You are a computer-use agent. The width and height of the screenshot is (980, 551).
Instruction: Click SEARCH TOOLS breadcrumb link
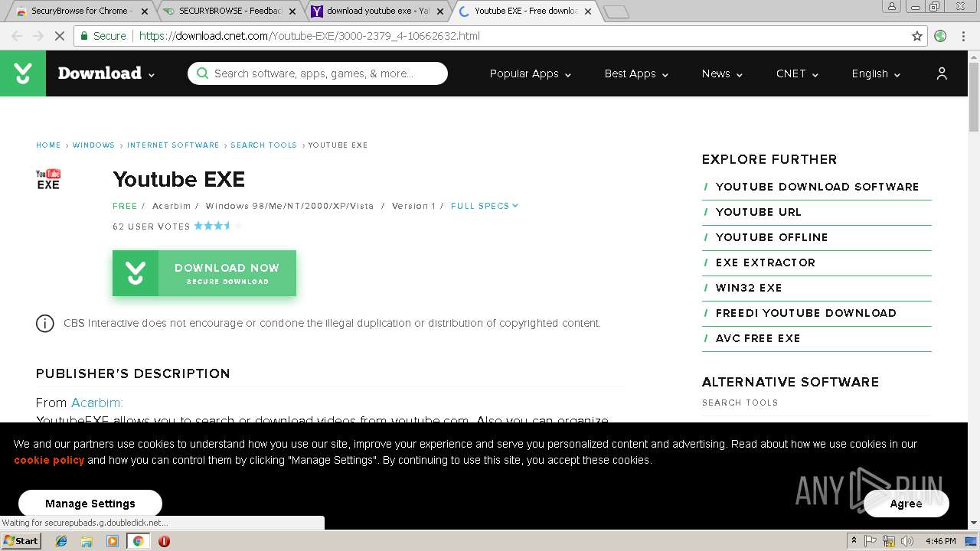(x=263, y=145)
